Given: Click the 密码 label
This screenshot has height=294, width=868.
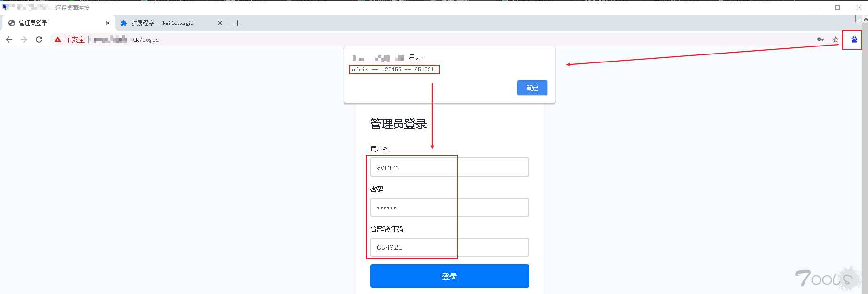Looking at the screenshot, I should click(377, 189).
